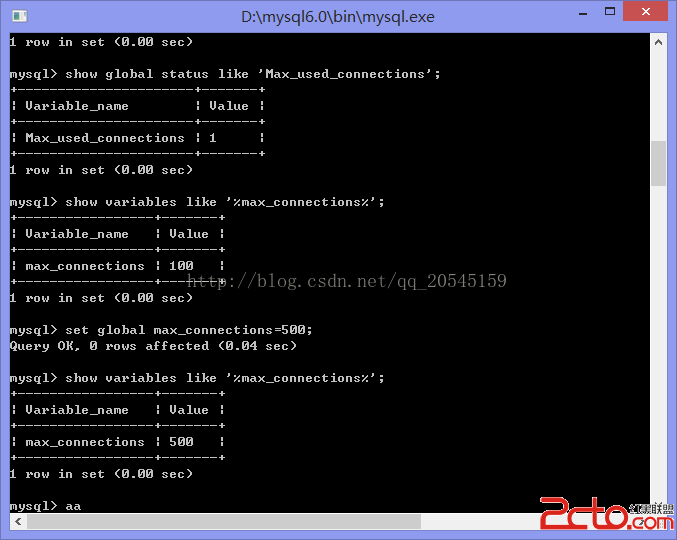
Task: Click the 'show global status like' command line
Action: 225,74
